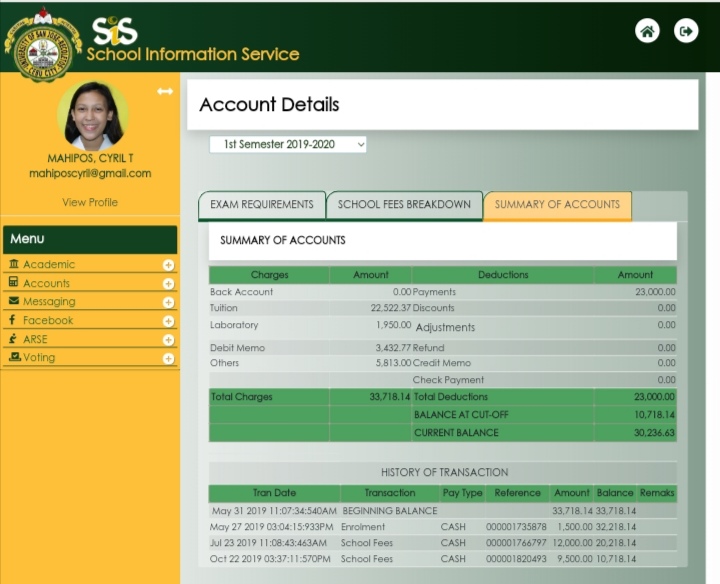The height and width of the screenshot is (584, 720).
Task: Click the Messaging envelope icon
Action: 14,301
